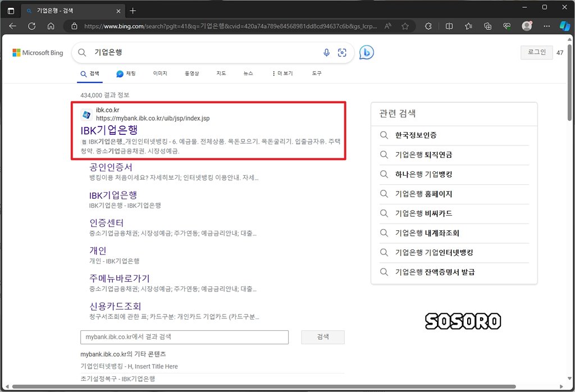Viewport: 575px width, 392px height.
Task: Click the rewards points 47
Action: click(x=560, y=53)
